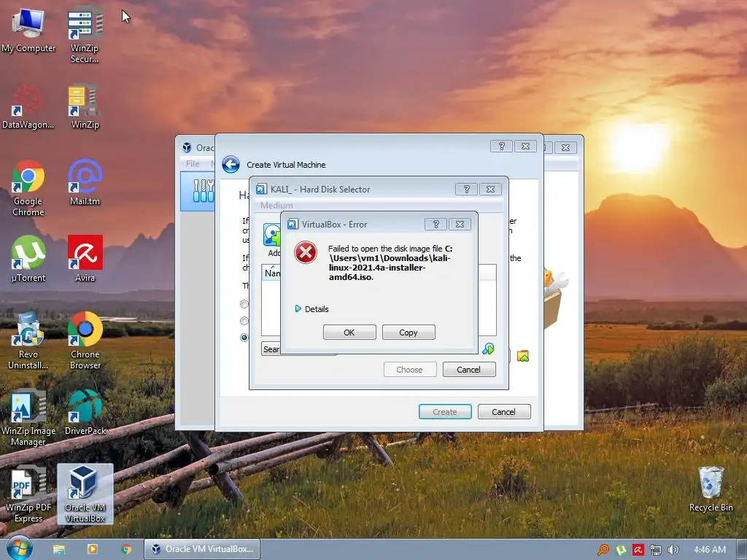This screenshot has height=560, width=747.
Task: Open Revo Uninstaller desktop shortcut
Action: click(x=28, y=341)
